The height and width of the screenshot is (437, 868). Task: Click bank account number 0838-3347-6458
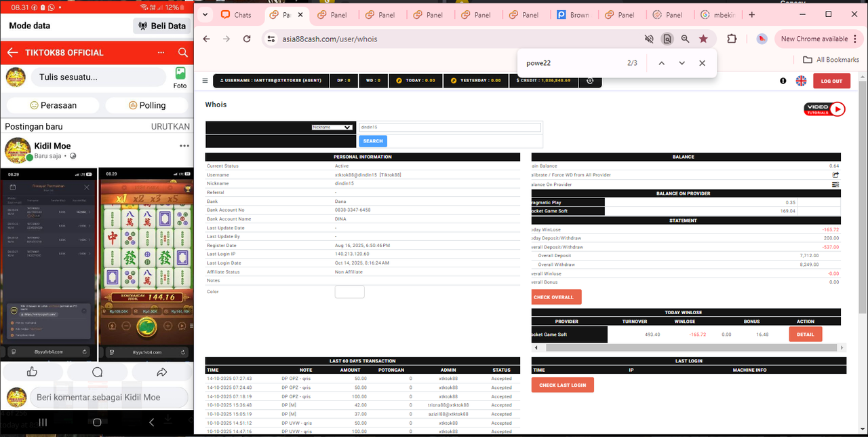tap(353, 210)
